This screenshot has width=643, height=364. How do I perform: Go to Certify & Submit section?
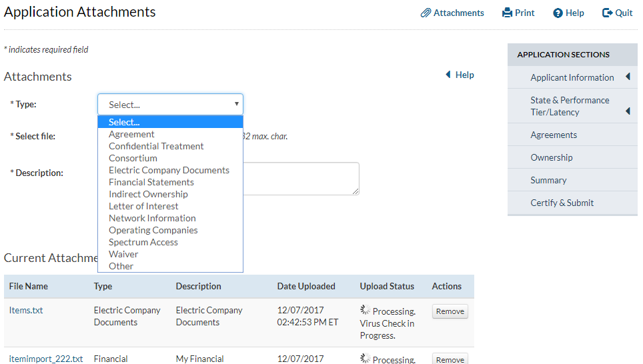pyautogui.click(x=562, y=203)
